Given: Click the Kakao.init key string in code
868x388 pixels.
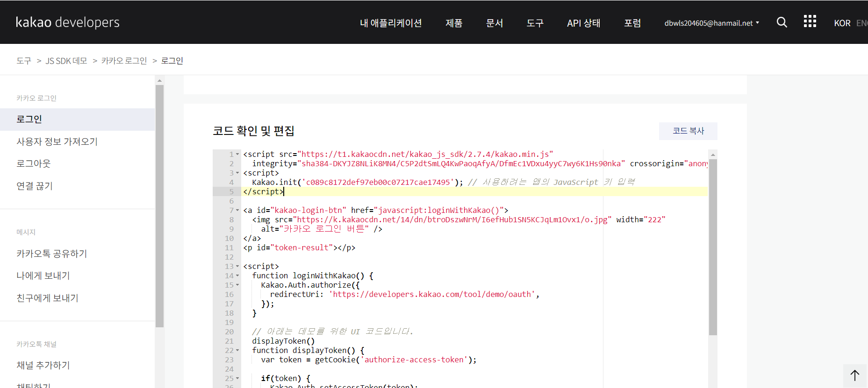Looking at the screenshot, I should [x=378, y=182].
